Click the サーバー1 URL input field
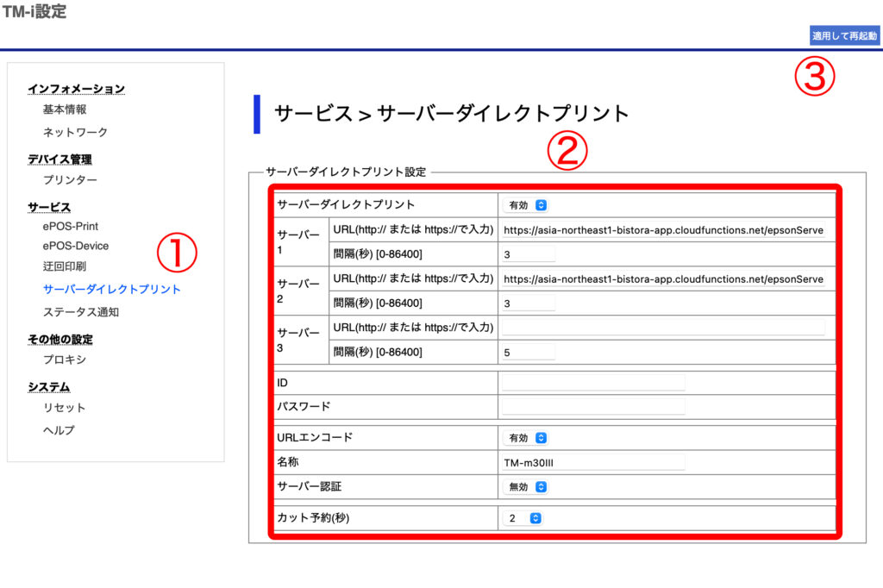The height and width of the screenshot is (588, 883). [x=664, y=231]
